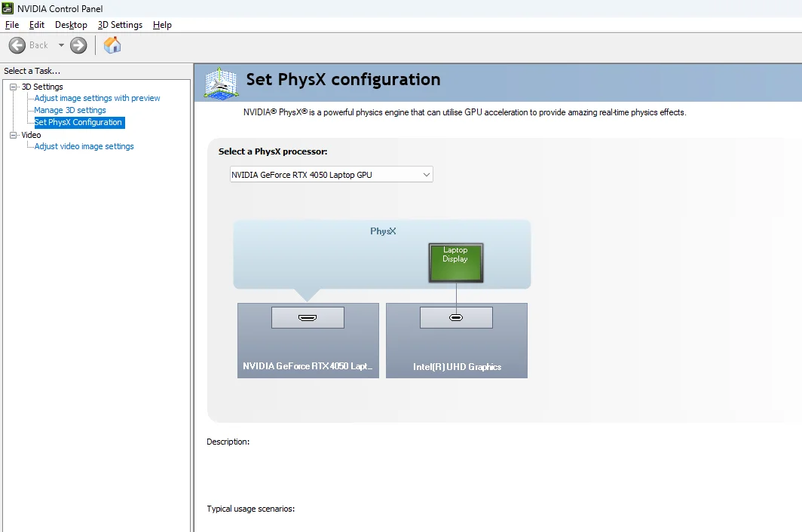Viewport: 802px width, 532px height.
Task: Click the Set PhysX configuration page title
Action: pos(343,79)
